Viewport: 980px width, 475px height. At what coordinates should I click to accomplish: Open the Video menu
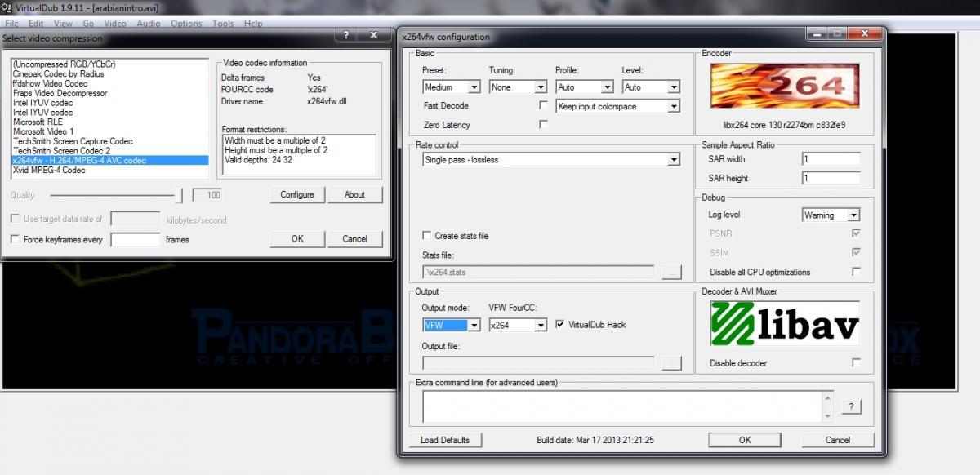pyautogui.click(x=115, y=24)
